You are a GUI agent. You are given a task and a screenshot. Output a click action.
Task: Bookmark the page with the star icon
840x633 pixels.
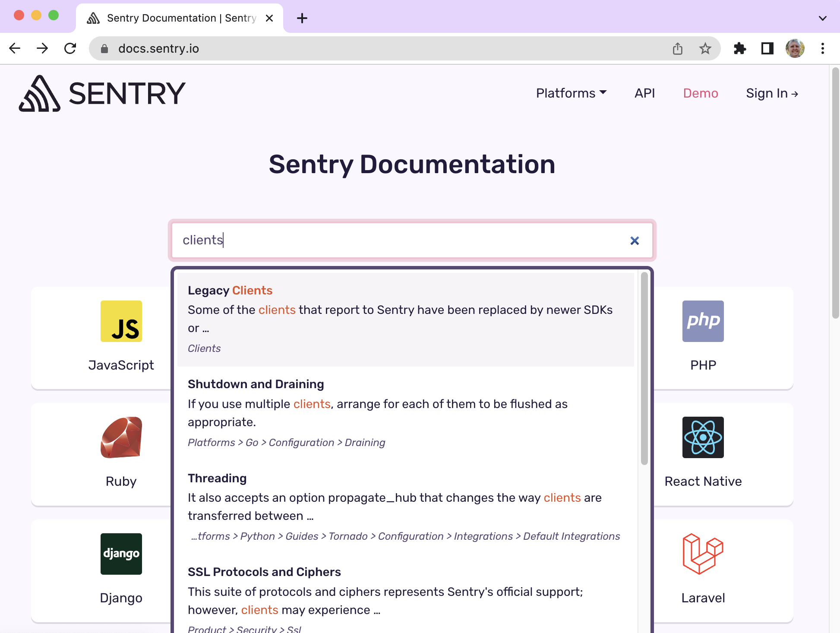[705, 48]
